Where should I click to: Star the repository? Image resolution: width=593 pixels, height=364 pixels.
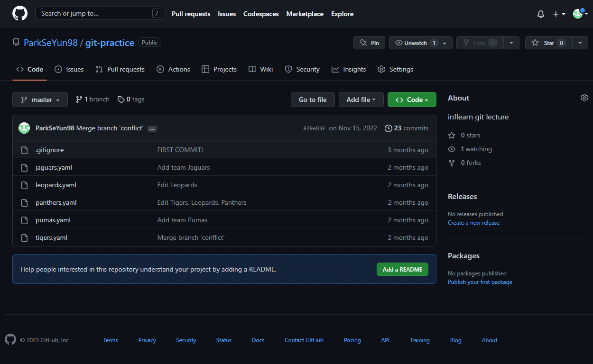point(548,43)
